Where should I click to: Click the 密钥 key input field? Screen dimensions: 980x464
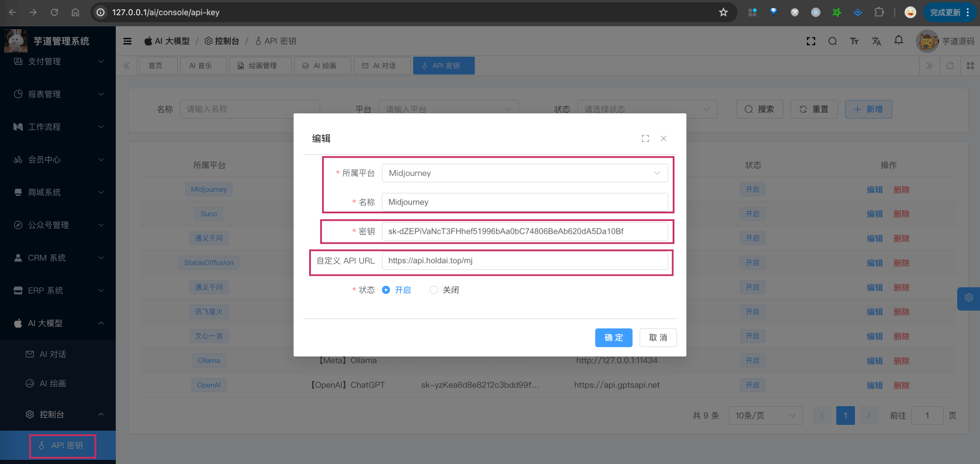524,231
